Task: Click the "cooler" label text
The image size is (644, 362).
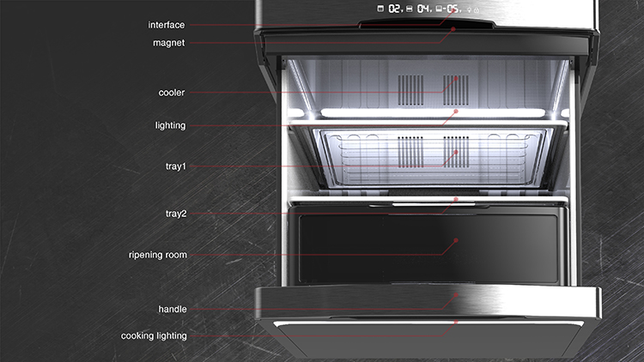Action: coord(172,93)
